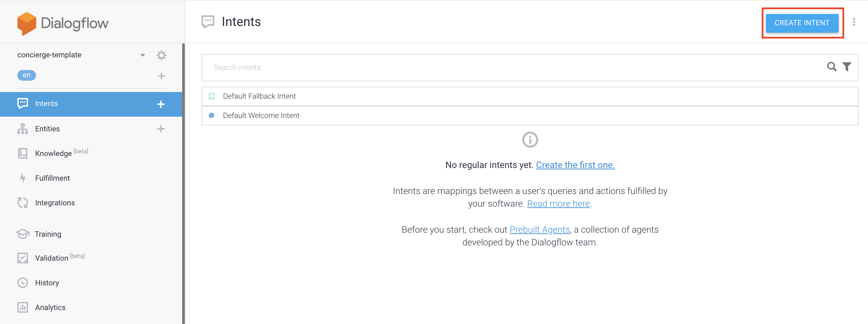
Task: Click the Entities hierarchy icon
Action: (23, 129)
